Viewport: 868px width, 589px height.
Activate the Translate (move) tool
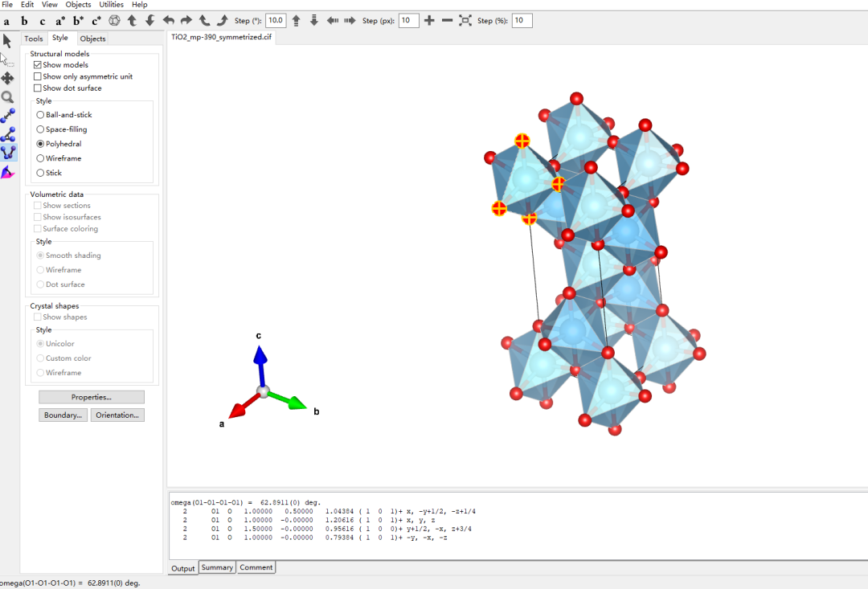click(x=8, y=78)
